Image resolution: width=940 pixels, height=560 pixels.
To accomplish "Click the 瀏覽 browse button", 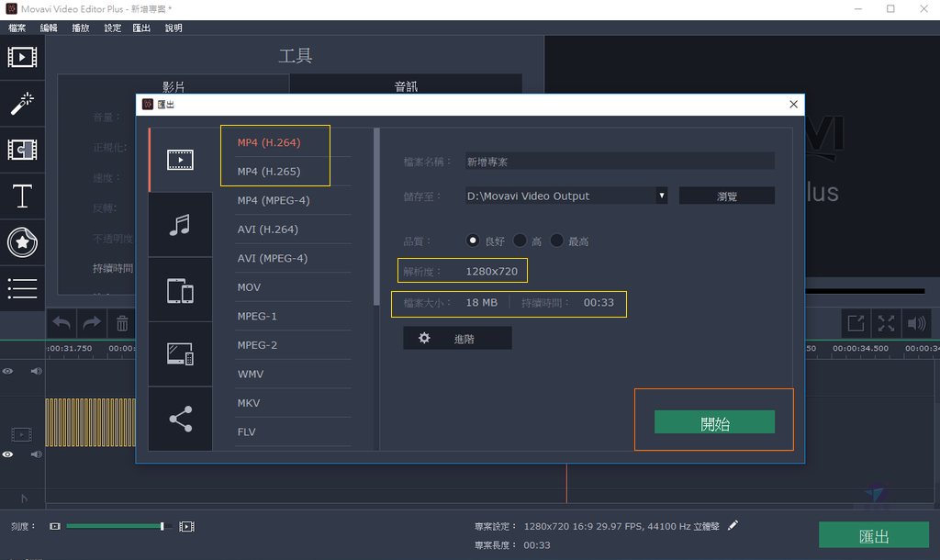I will pos(727,196).
